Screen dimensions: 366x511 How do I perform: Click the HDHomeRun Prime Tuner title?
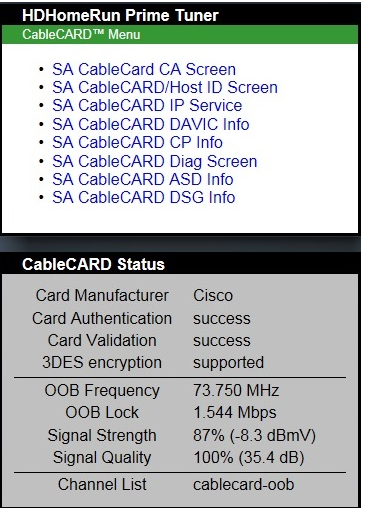[120, 15]
